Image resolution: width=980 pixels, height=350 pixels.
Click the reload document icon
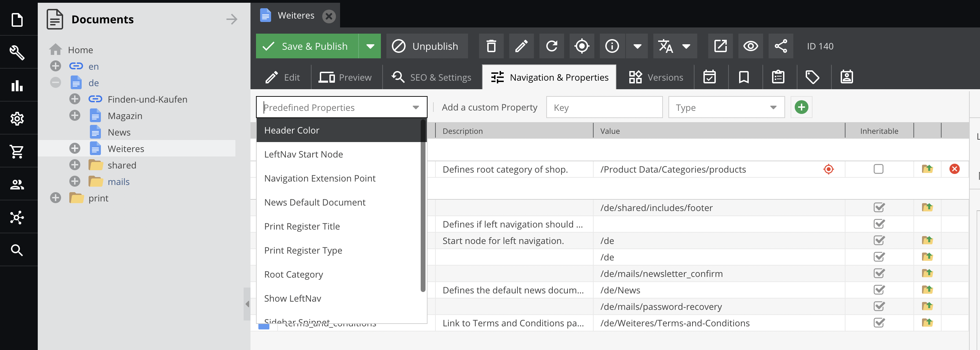[x=552, y=46]
